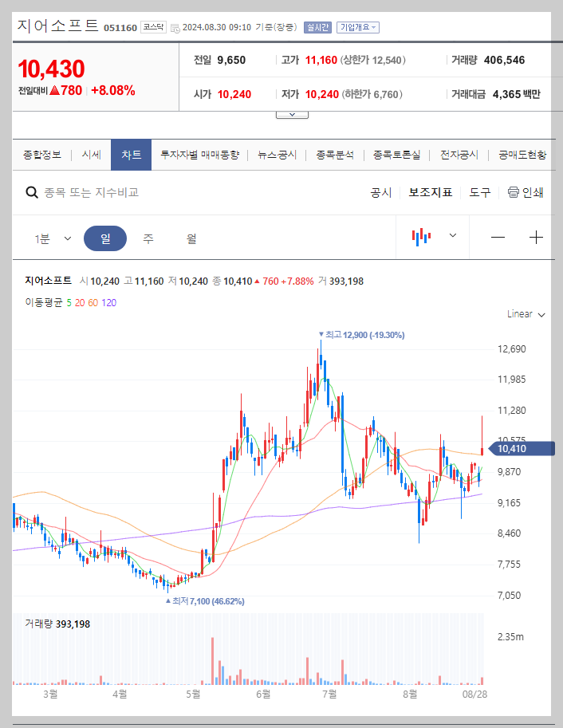Switch to weekly (주) chart view

tap(148, 238)
